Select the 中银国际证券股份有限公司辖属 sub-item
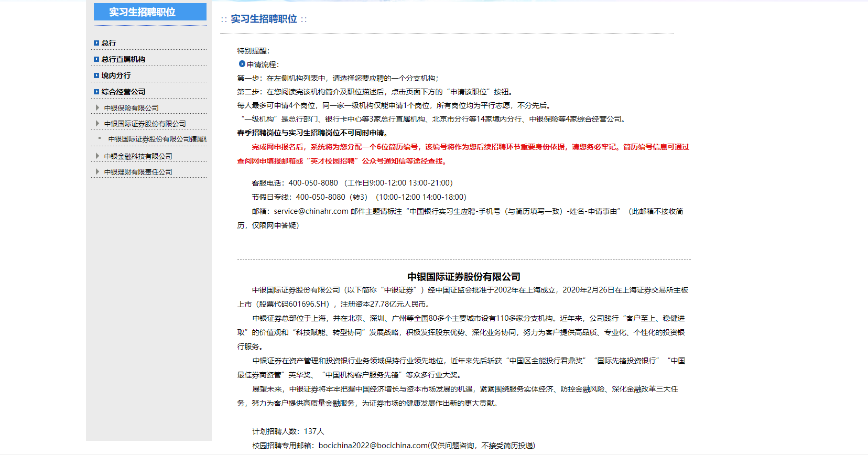868x455 pixels. click(157, 139)
